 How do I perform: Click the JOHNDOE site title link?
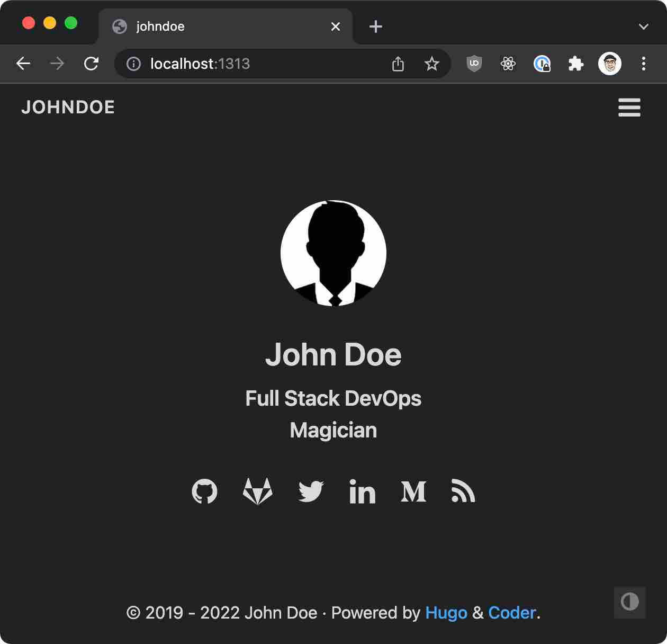[x=68, y=108]
